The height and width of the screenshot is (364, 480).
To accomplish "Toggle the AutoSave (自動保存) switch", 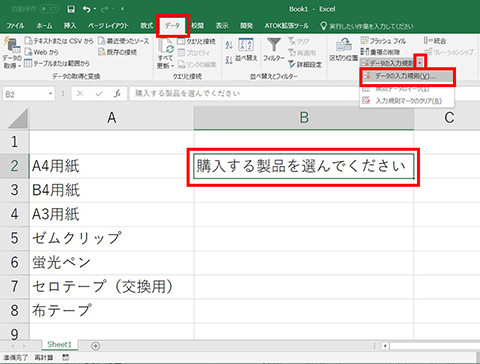I will pyautogui.click(x=49, y=9).
